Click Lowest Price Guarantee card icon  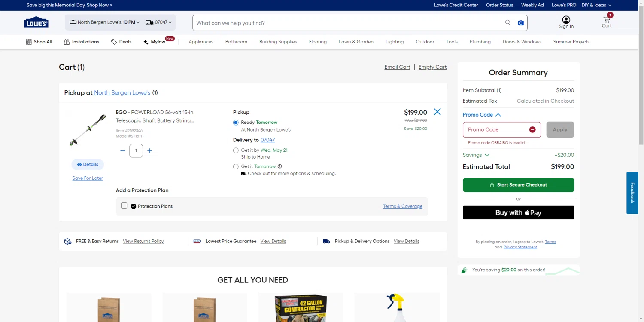click(x=197, y=242)
